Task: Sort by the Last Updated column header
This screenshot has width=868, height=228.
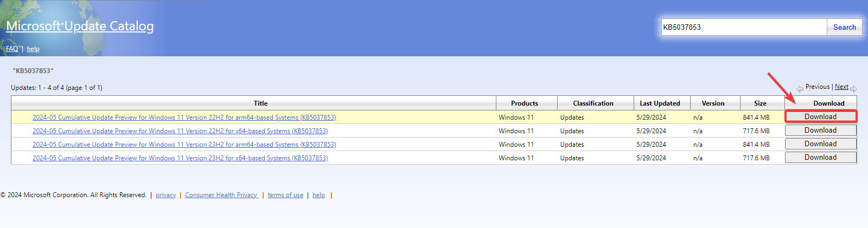Action: point(659,103)
